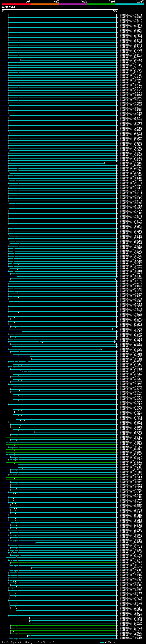Open the hit label UniRef100_C6TD73
This screenshot has height=644, width=146.
[x=131, y=625]
